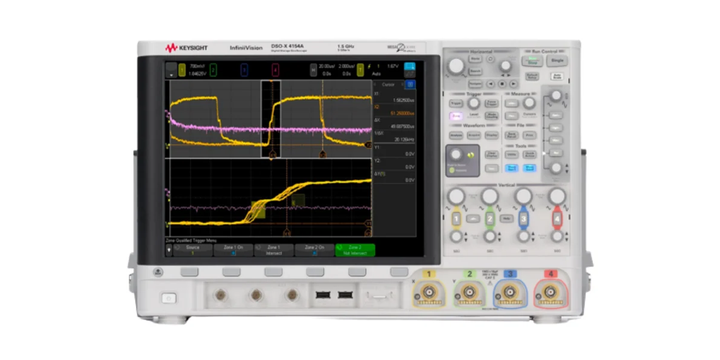
Task: Open the Cursor sidebar header
Action: (x=388, y=84)
